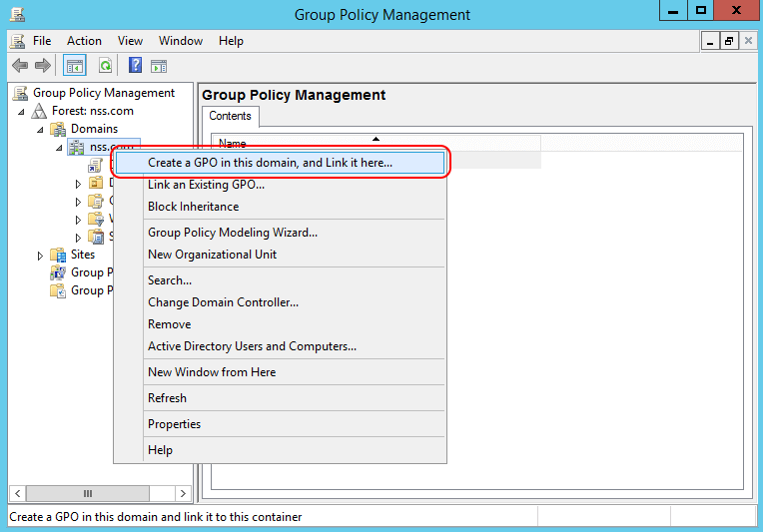
Task: Choose Create a GPO in this domain
Action: click(x=270, y=163)
